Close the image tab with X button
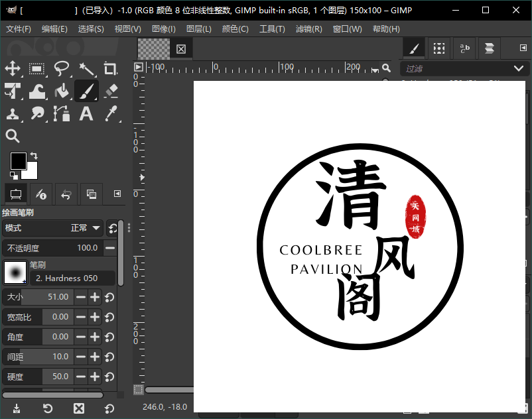The height and width of the screenshot is (419, 532). [181, 49]
